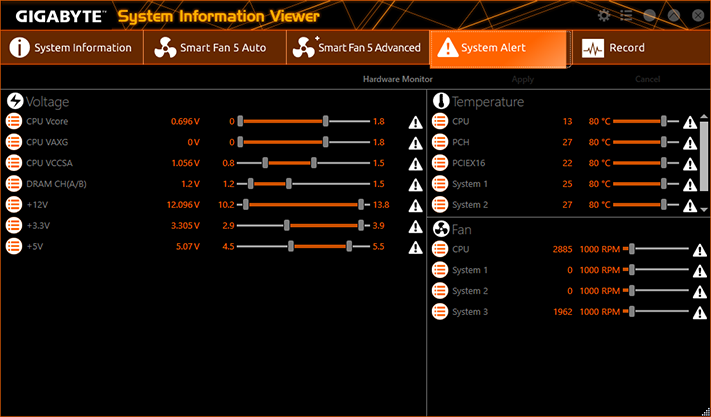
Task: Click the round list icon next to DRAM CH(A/B)
Action: click(14, 184)
